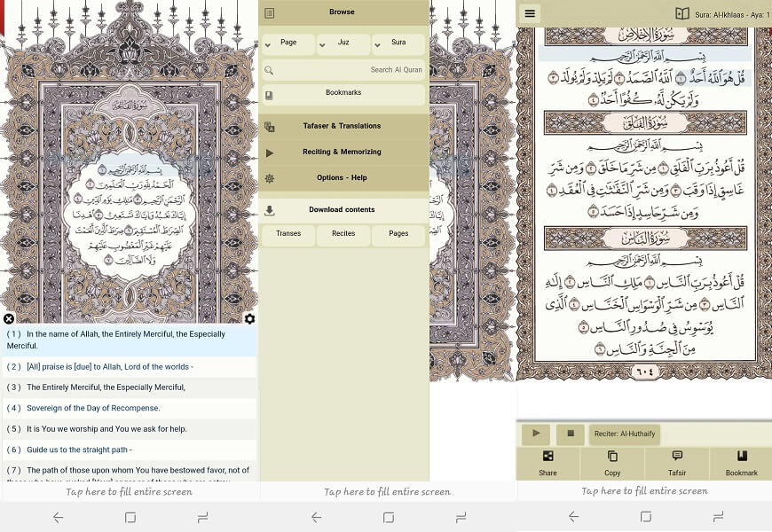Open translation settings gear icon
Viewport: 772px width, 532px height.
point(249,319)
